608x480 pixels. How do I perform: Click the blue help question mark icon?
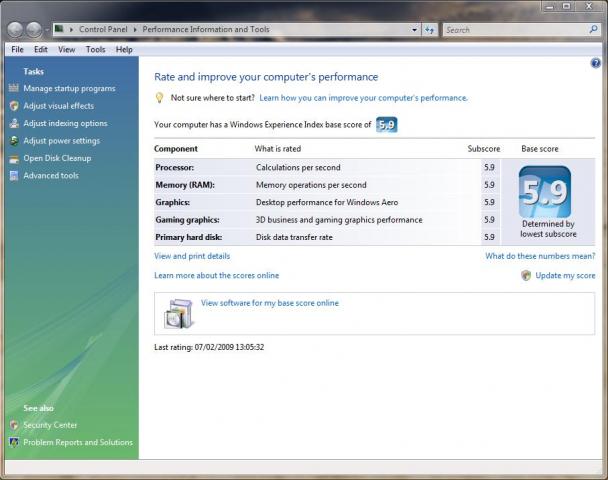(596, 63)
